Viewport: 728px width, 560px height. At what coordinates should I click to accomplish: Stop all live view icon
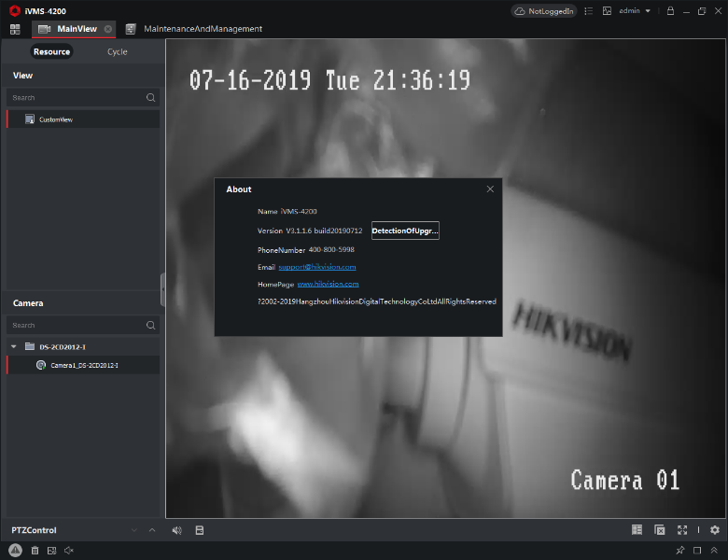[x=660, y=530]
